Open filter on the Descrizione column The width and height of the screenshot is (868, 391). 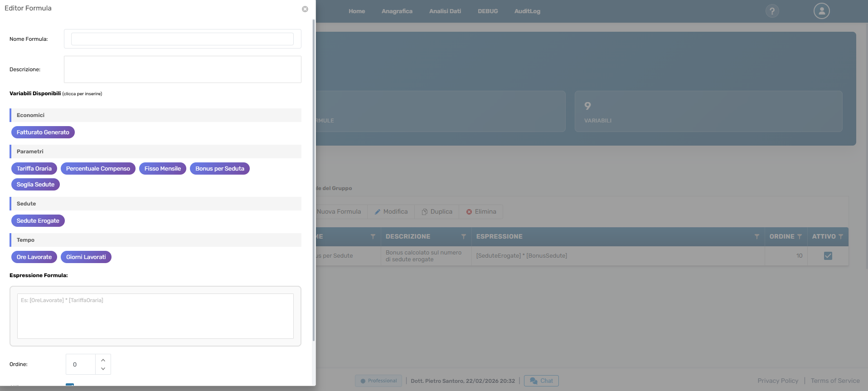pyautogui.click(x=464, y=237)
